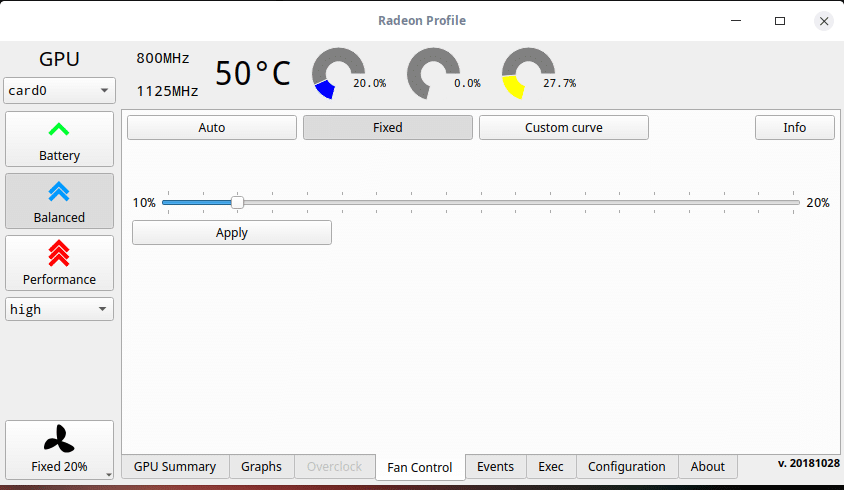Open the Exec tab

tap(551, 466)
